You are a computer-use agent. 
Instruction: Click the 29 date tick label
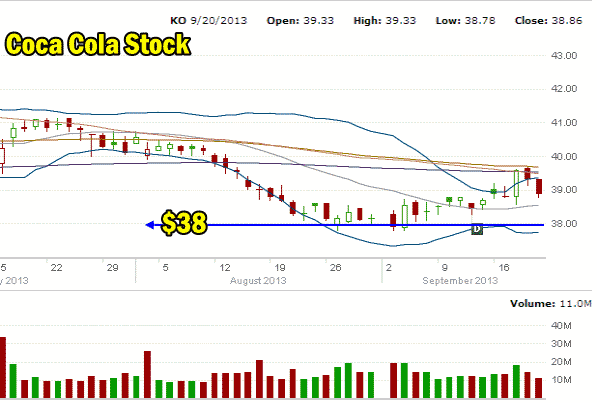click(x=112, y=268)
